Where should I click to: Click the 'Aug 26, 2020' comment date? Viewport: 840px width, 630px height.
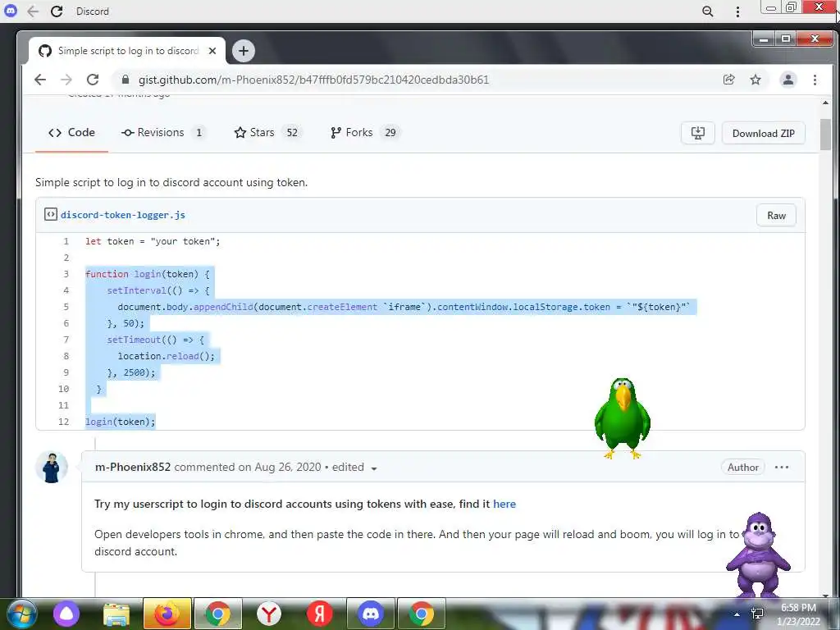288,467
